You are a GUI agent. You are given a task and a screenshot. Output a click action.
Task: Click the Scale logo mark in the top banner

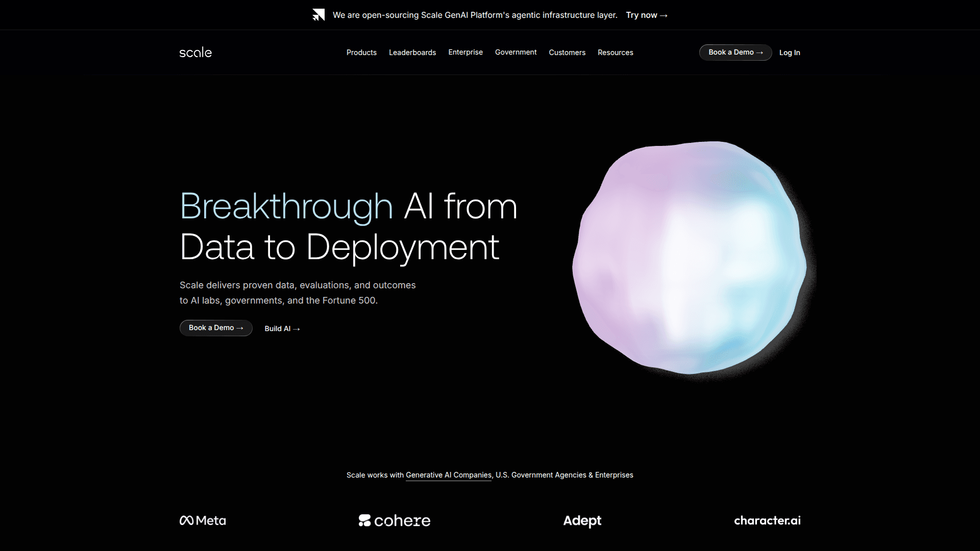(x=318, y=15)
